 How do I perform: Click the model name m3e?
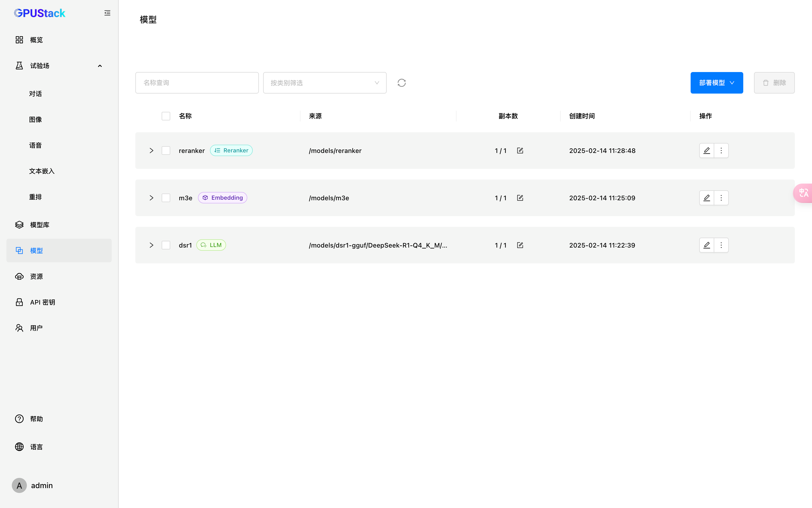point(186,198)
